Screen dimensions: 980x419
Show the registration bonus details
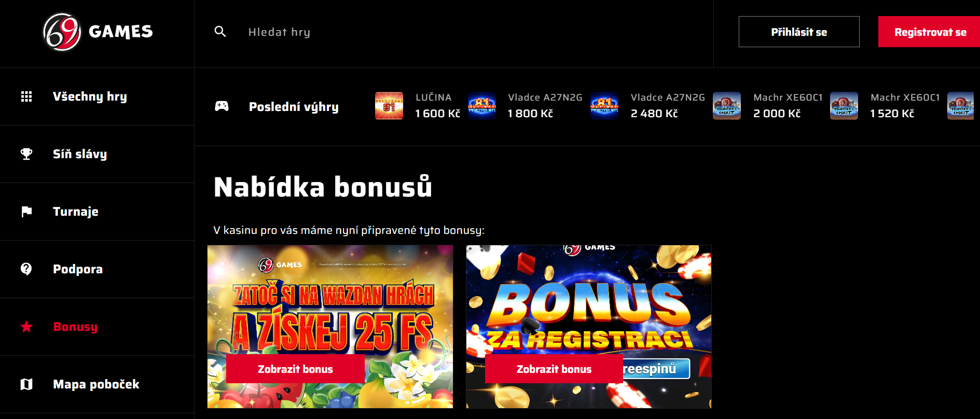click(x=554, y=369)
